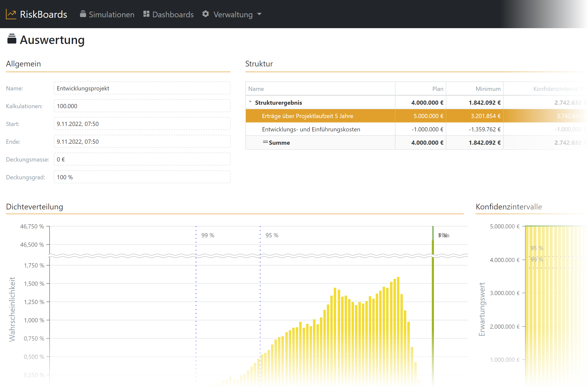The width and height of the screenshot is (588, 387).
Task: Collapse the Strukturergebnis tree row
Action: click(250, 102)
